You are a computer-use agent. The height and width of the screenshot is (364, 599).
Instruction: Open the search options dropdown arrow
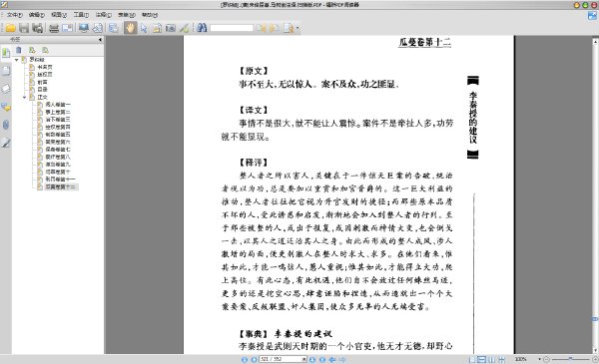coord(298,28)
